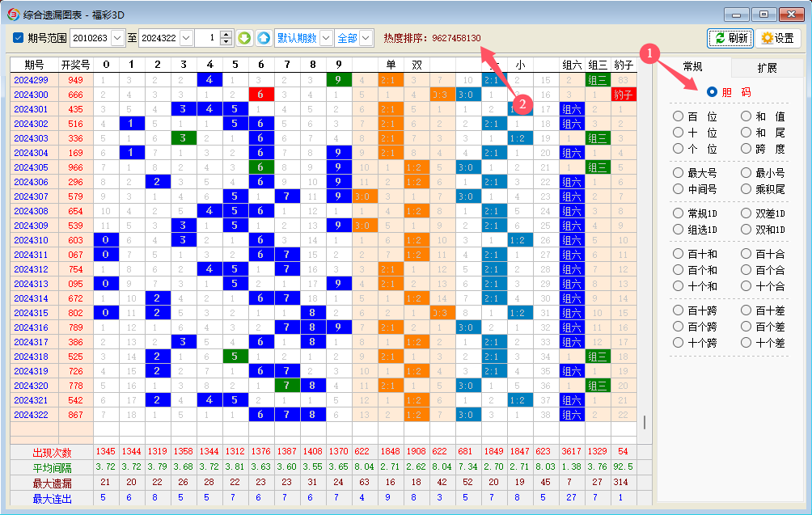812x515 pixels.
Task: Click the blue up-arrow icon in toolbar
Action: 264,38
